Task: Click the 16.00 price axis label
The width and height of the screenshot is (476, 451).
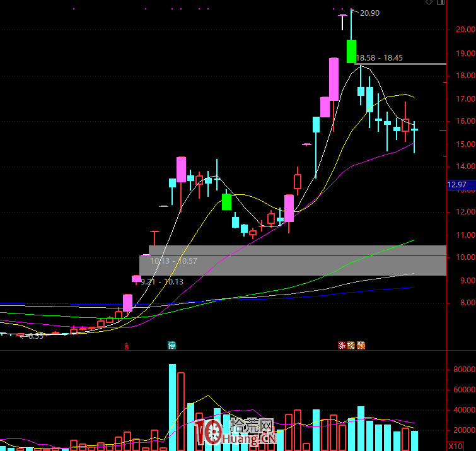Action: pyautogui.click(x=465, y=121)
